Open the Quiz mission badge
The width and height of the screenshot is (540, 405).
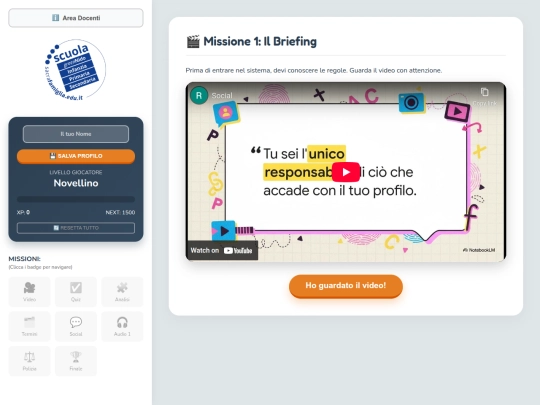pos(76,292)
